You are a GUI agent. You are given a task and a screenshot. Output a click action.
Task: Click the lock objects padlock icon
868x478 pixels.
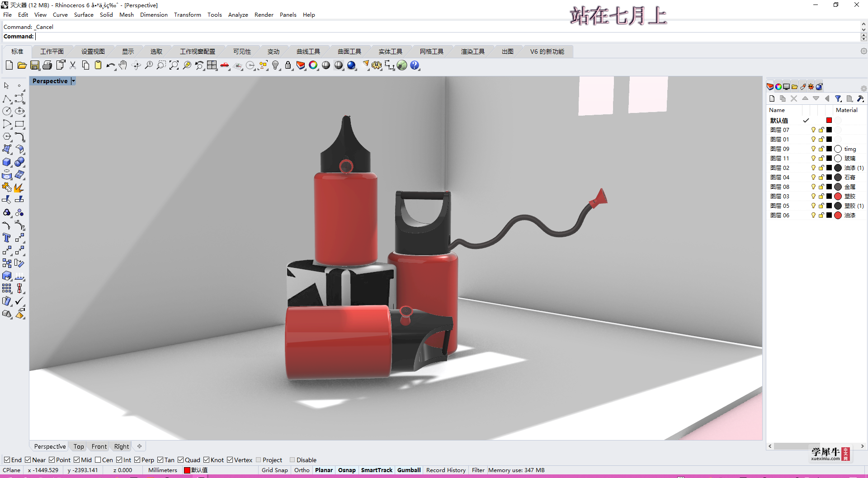click(288, 66)
